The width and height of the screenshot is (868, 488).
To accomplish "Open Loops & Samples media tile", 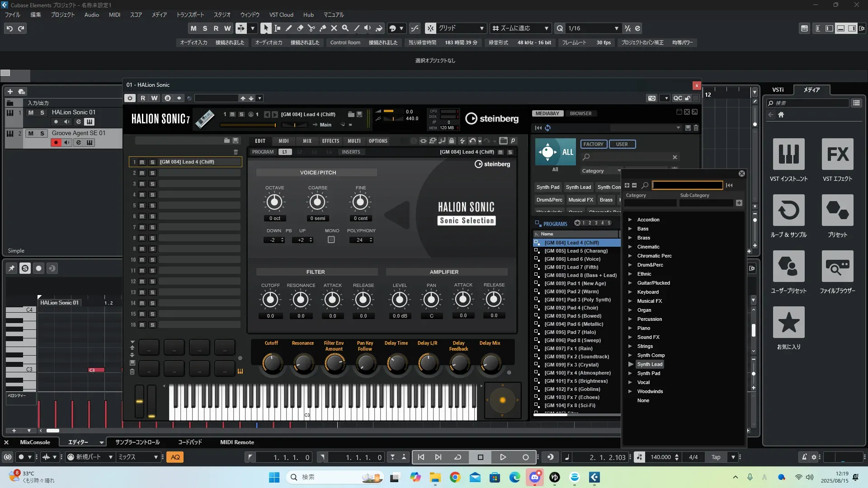I will coord(788,210).
